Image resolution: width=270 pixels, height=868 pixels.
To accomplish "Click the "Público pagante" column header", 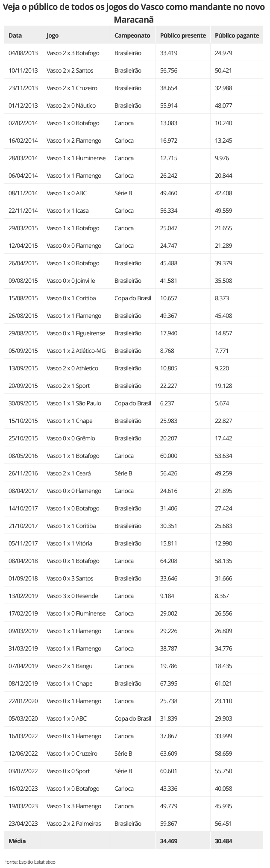I will click(x=237, y=35).
